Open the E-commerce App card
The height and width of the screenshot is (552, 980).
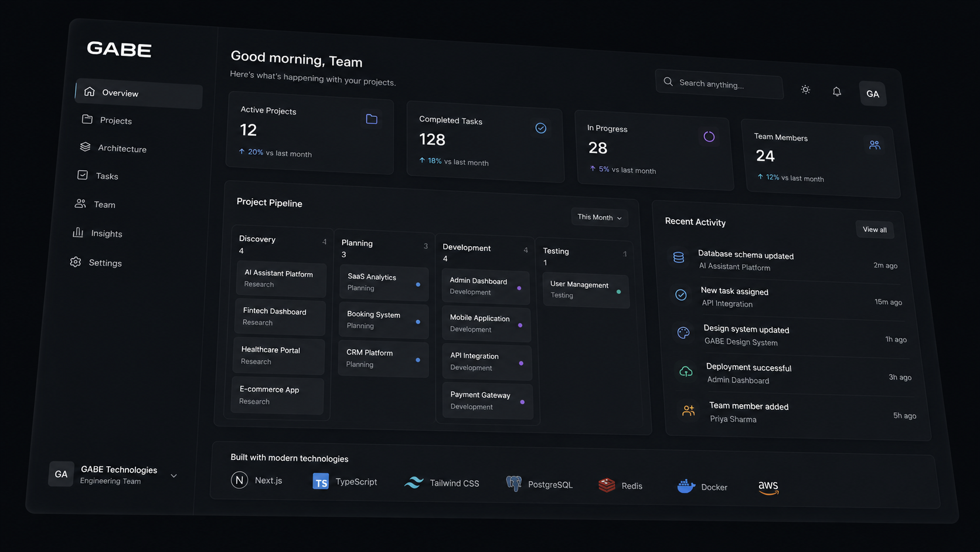(277, 395)
